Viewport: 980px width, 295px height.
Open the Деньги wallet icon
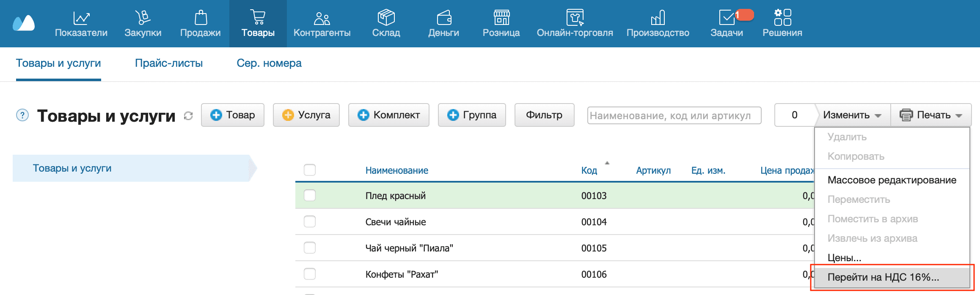(x=443, y=18)
